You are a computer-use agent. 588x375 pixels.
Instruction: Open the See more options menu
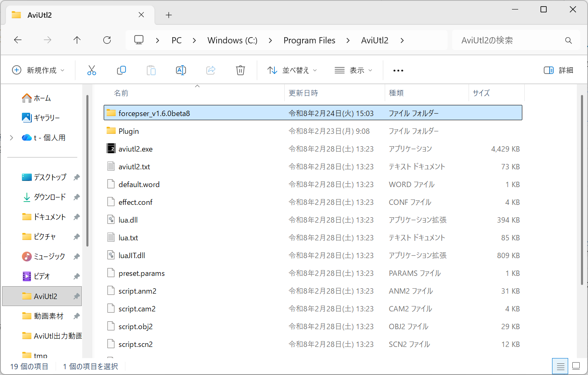(398, 71)
